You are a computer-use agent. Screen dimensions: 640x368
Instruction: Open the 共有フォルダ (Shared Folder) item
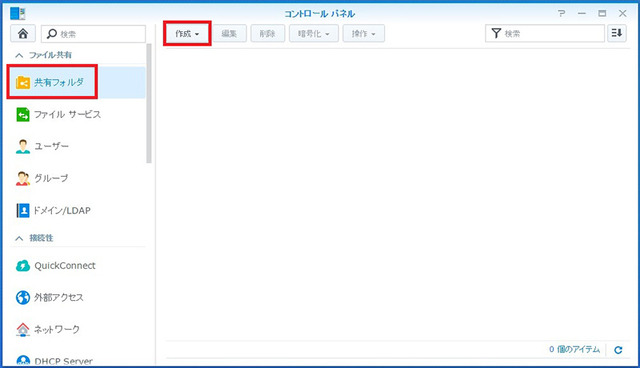tap(77, 82)
